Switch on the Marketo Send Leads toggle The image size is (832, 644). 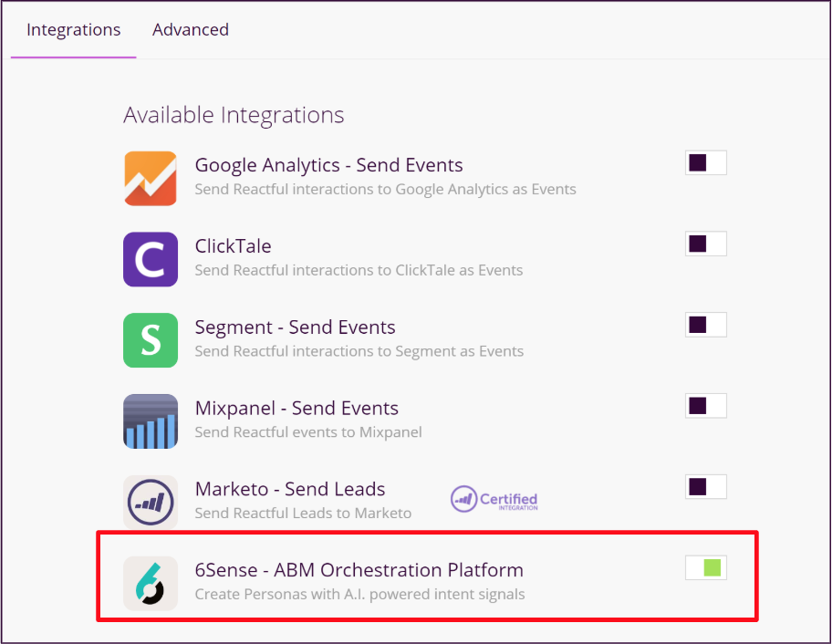pyautogui.click(x=706, y=486)
